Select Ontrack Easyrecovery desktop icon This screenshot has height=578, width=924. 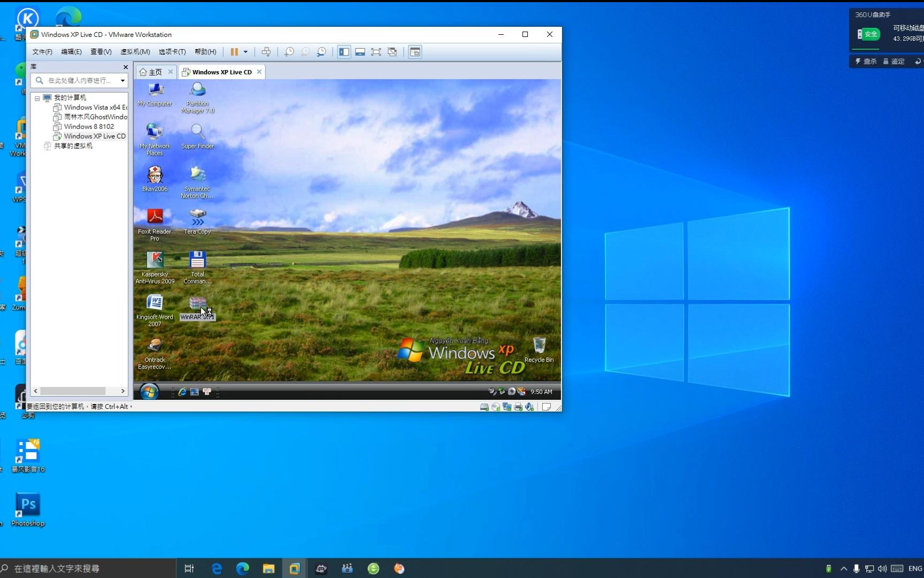coord(155,354)
